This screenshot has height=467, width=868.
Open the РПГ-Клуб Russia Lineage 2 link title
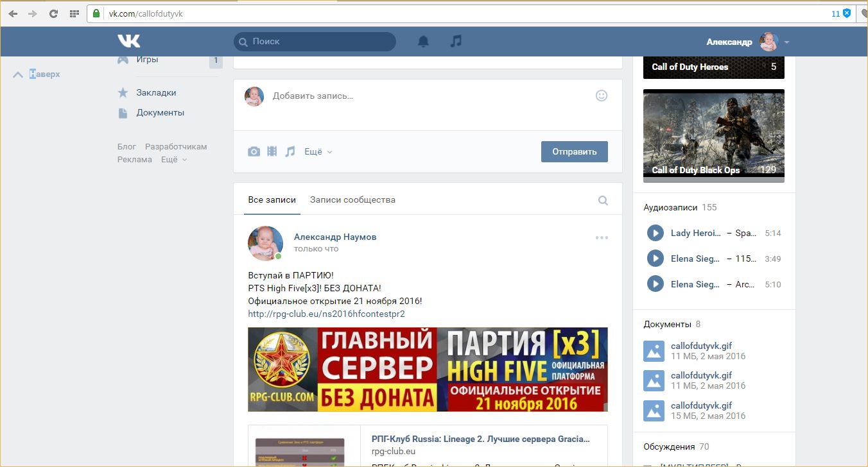(481, 439)
